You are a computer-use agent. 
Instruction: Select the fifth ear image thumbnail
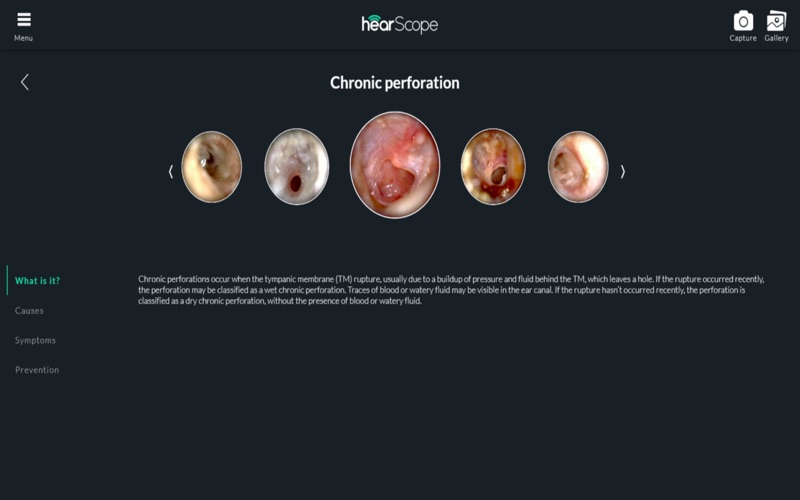pyautogui.click(x=578, y=167)
